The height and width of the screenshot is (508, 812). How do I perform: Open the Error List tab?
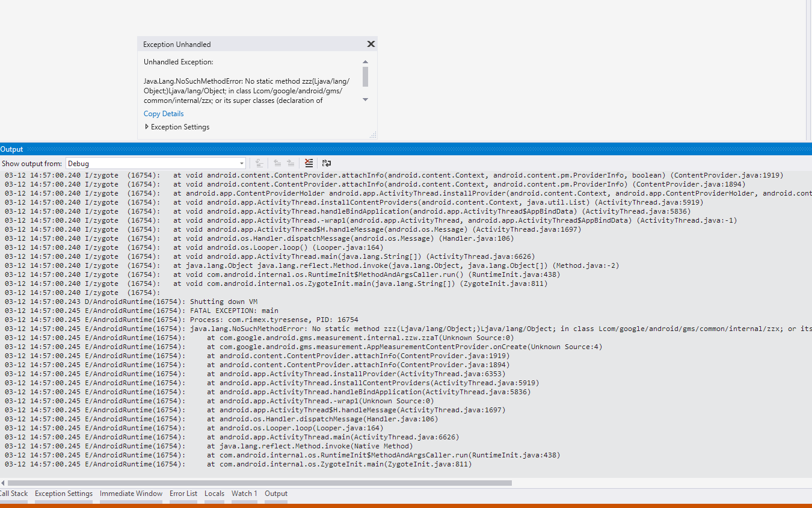(x=183, y=494)
